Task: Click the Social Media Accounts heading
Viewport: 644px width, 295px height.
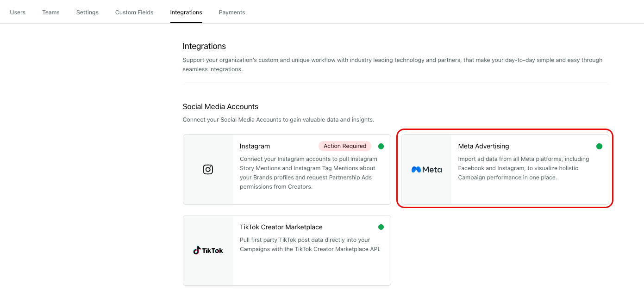Action: pyautogui.click(x=220, y=107)
